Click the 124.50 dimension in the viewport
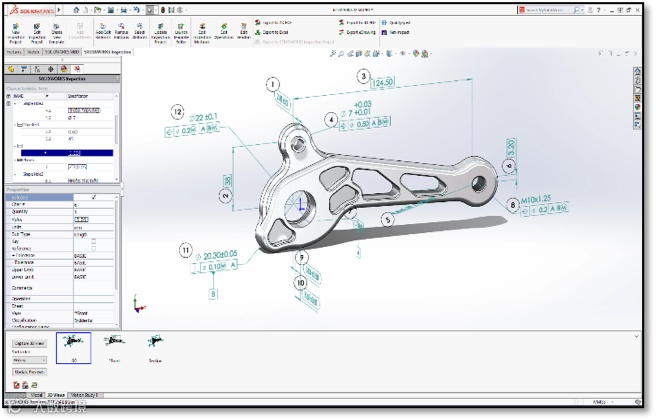 tap(382, 82)
